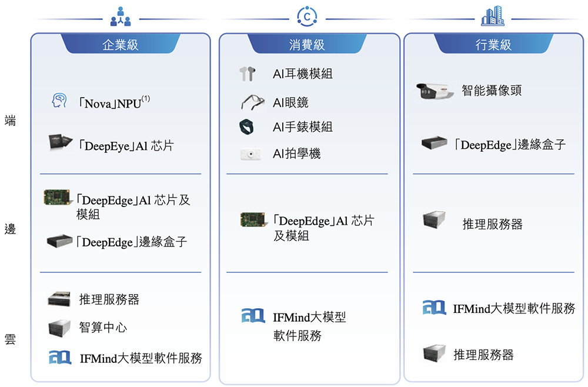Click the AI earphone module icon
This screenshot has height=387, width=588.
248,74
